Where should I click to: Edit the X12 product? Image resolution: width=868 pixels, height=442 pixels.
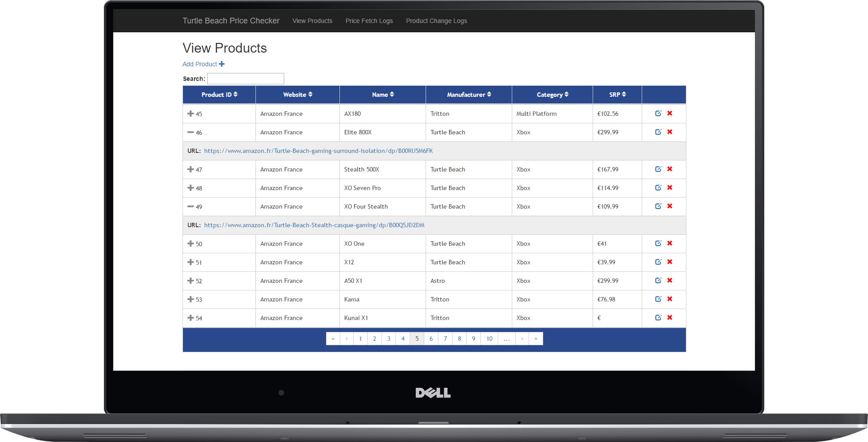pyautogui.click(x=658, y=262)
